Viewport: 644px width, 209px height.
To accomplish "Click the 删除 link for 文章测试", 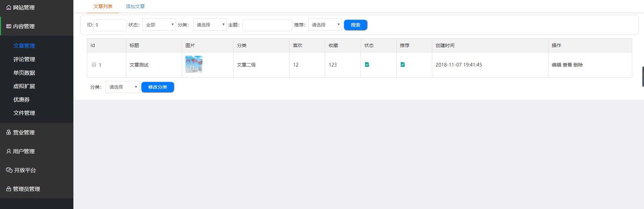I will point(578,65).
